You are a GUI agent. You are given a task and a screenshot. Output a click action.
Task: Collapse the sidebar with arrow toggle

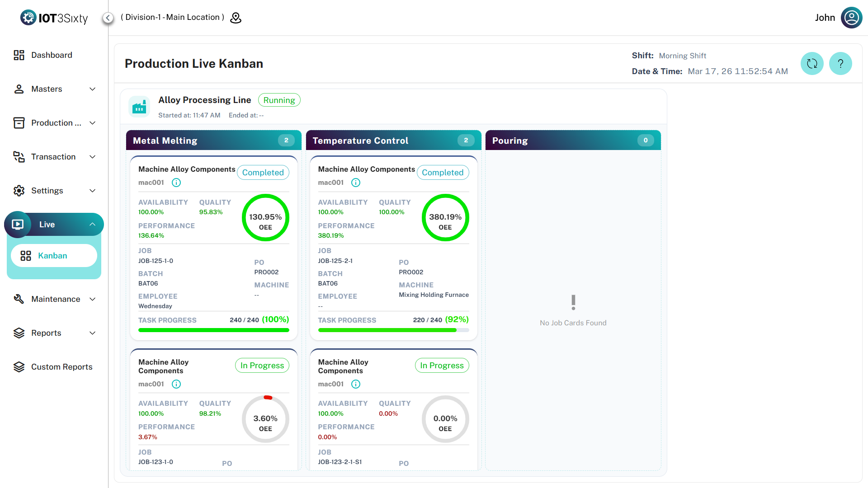(x=108, y=18)
